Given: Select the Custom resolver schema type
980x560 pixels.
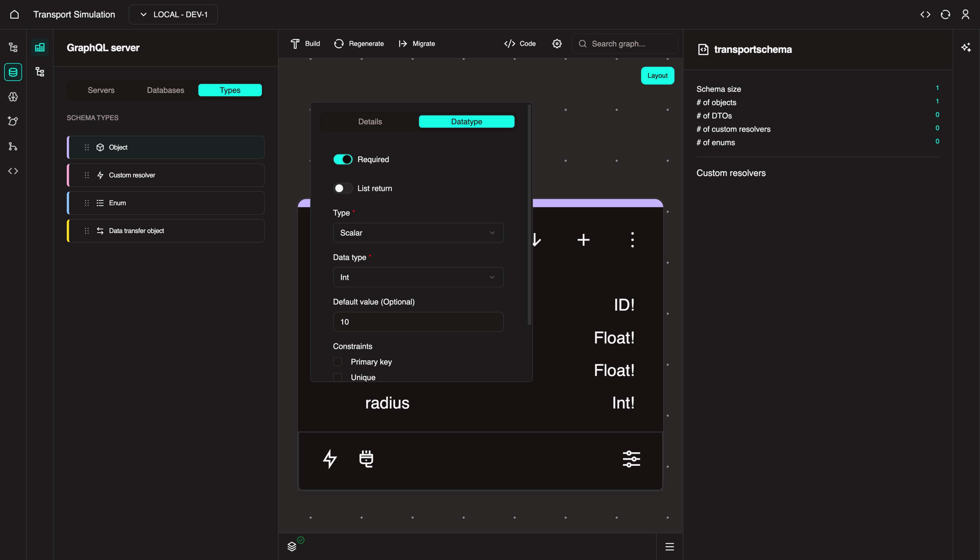Looking at the screenshot, I should coord(166,175).
